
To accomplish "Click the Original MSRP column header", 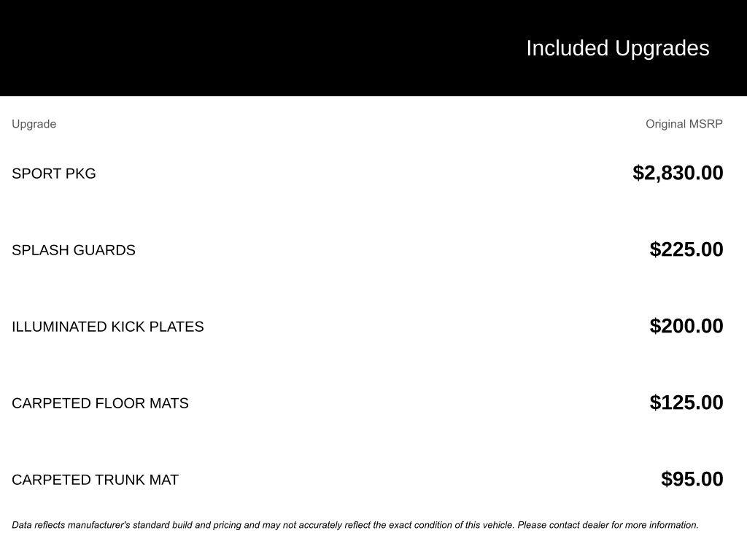I will (684, 124).
